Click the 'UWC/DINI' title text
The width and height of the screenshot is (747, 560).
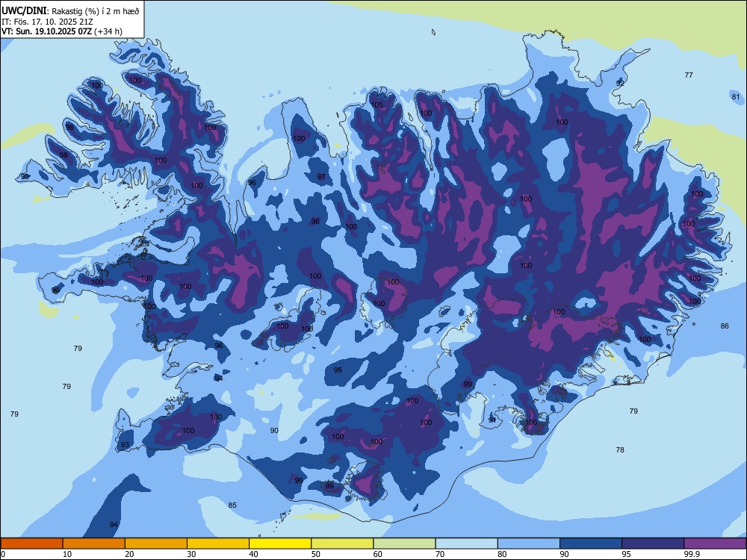coord(25,10)
